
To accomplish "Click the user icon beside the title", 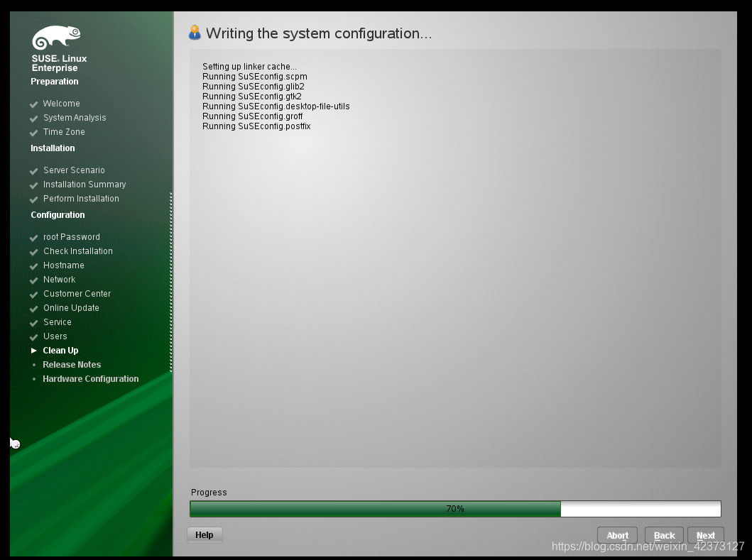I will (195, 32).
